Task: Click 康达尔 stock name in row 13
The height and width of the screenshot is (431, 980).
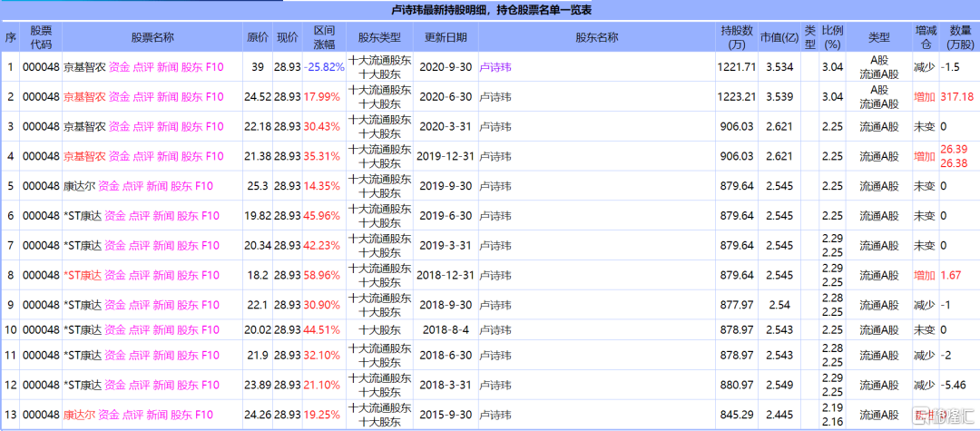Action: (x=79, y=415)
